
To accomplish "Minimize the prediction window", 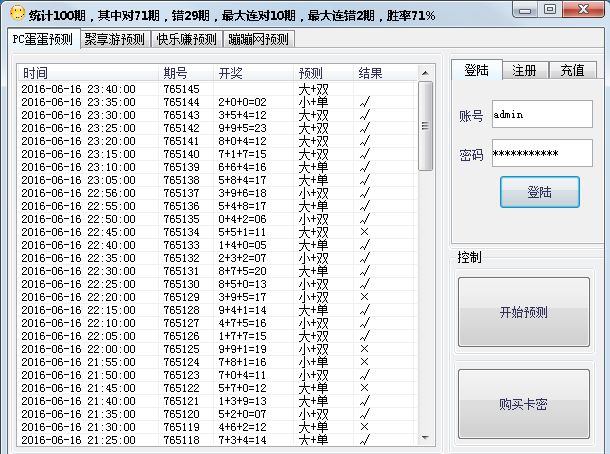I will [525, 10].
